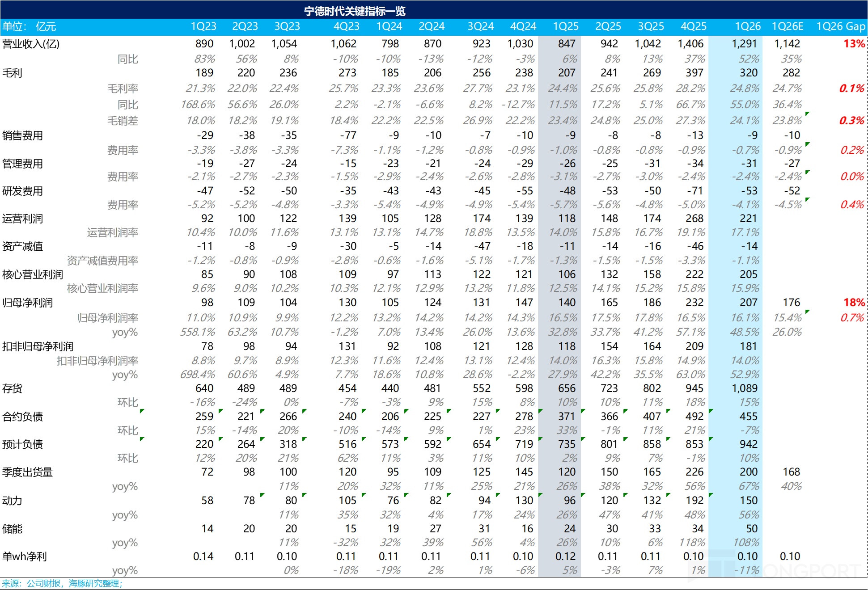This screenshot has width=868, height=590.
Task: Select the 1Q25 column header
Action: (565, 26)
